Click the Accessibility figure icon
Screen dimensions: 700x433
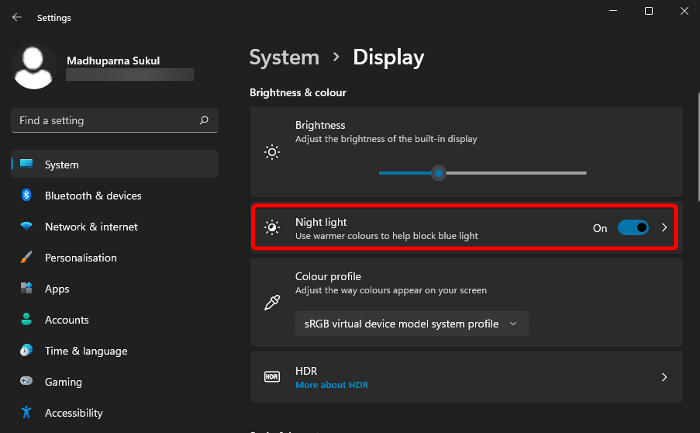26,413
